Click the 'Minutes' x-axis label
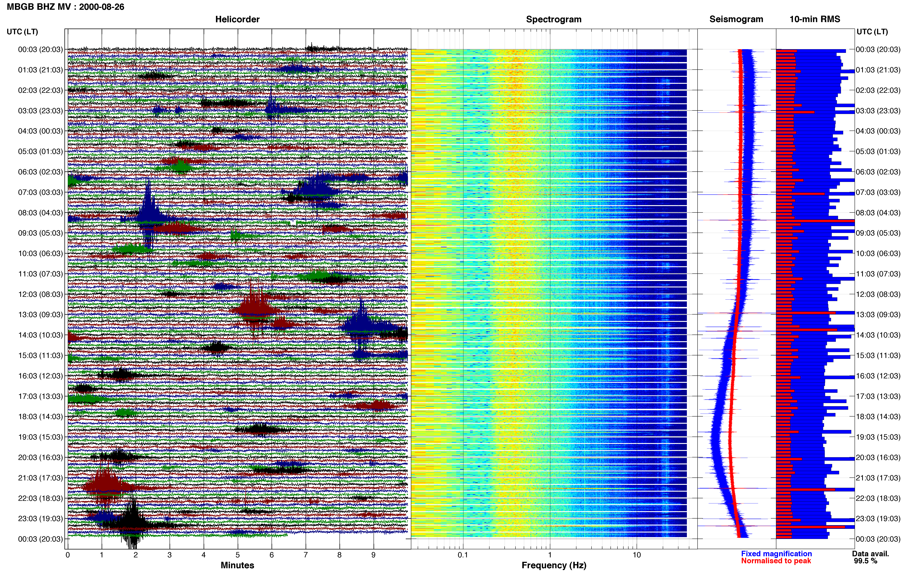 coord(237,565)
